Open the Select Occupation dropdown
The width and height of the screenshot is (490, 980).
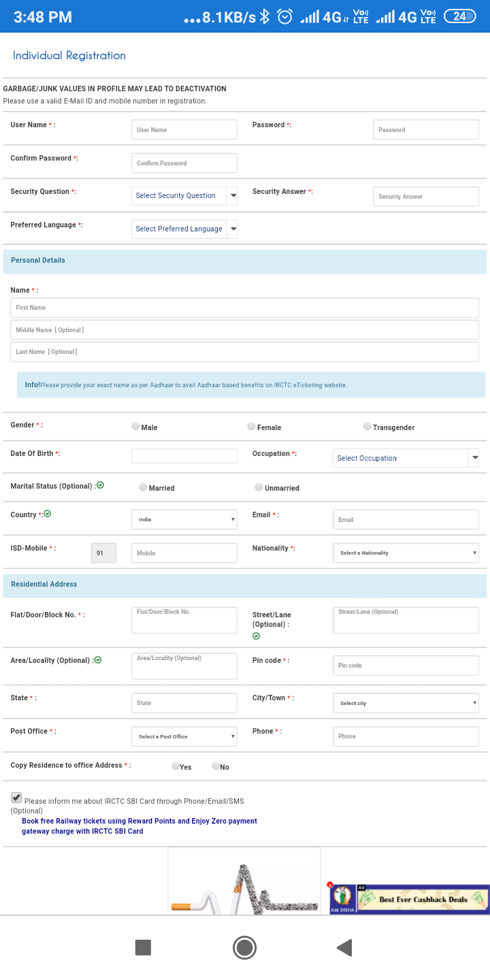point(406,458)
